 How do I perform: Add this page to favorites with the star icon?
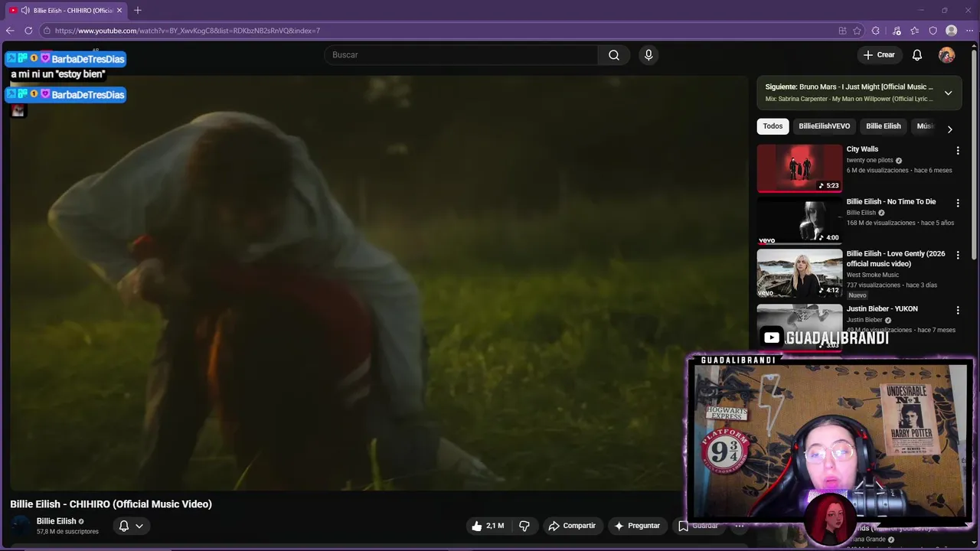click(x=857, y=31)
